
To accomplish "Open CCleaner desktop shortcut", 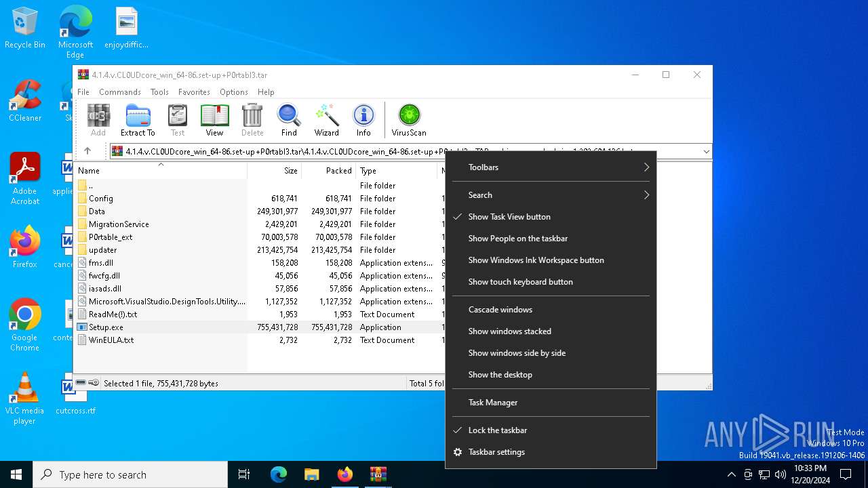I will [x=25, y=102].
